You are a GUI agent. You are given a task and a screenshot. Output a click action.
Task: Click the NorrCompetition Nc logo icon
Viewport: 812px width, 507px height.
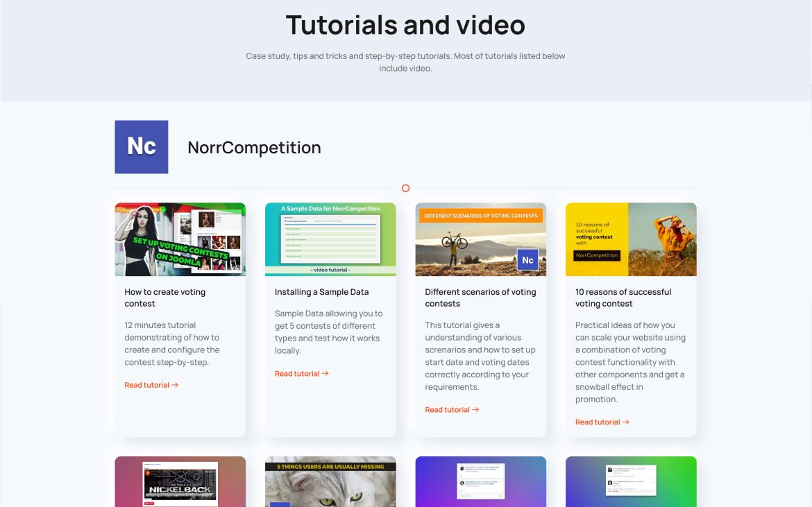pos(142,147)
